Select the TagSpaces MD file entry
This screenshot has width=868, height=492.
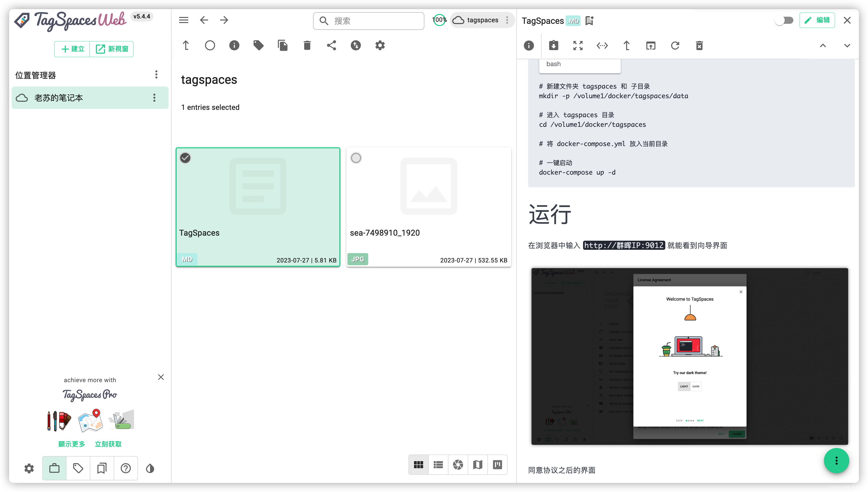(259, 207)
